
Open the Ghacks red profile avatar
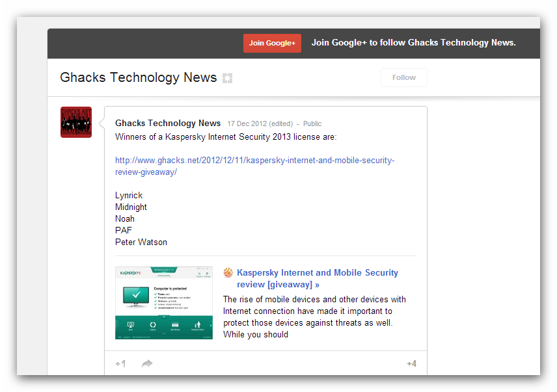(76, 122)
